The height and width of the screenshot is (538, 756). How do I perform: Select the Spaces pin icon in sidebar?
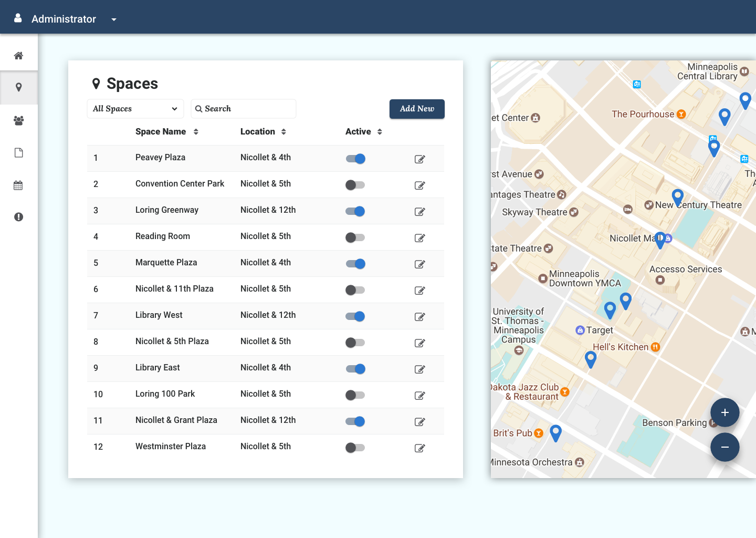pyautogui.click(x=18, y=87)
